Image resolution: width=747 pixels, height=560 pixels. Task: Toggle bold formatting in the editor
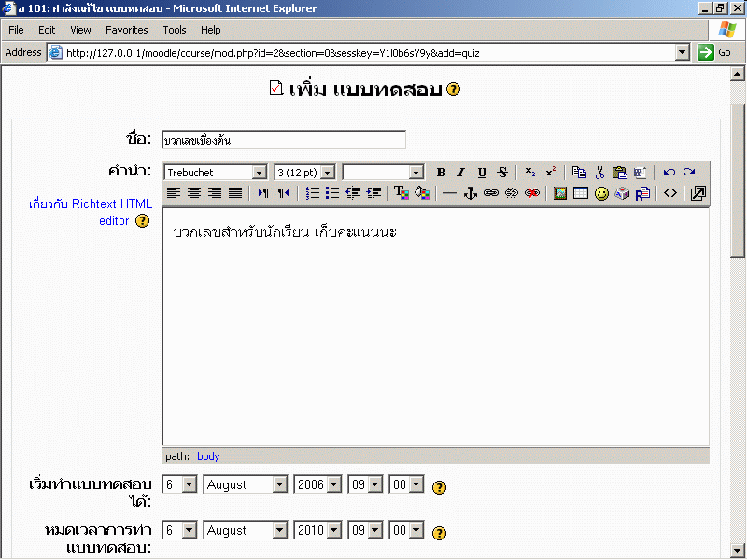pyautogui.click(x=442, y=173)
